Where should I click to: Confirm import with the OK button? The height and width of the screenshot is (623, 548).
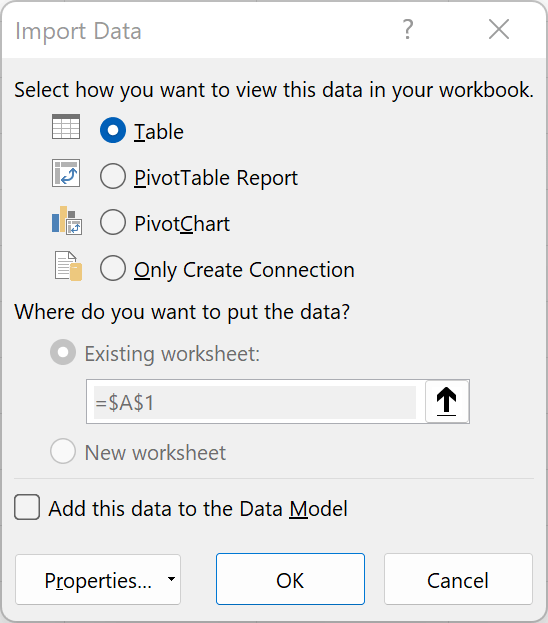(290, 579)
